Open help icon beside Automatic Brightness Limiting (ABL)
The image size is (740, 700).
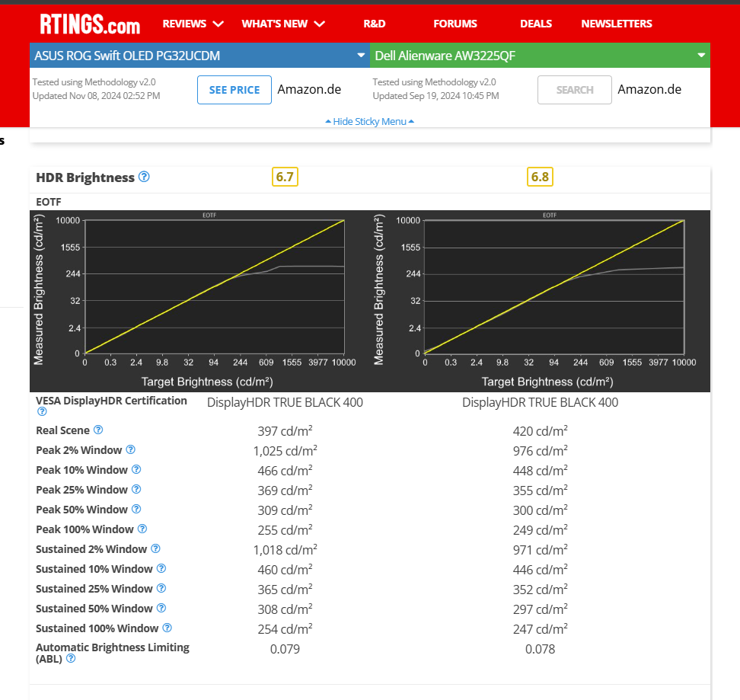pyautogui.click(x=71, y=658)
